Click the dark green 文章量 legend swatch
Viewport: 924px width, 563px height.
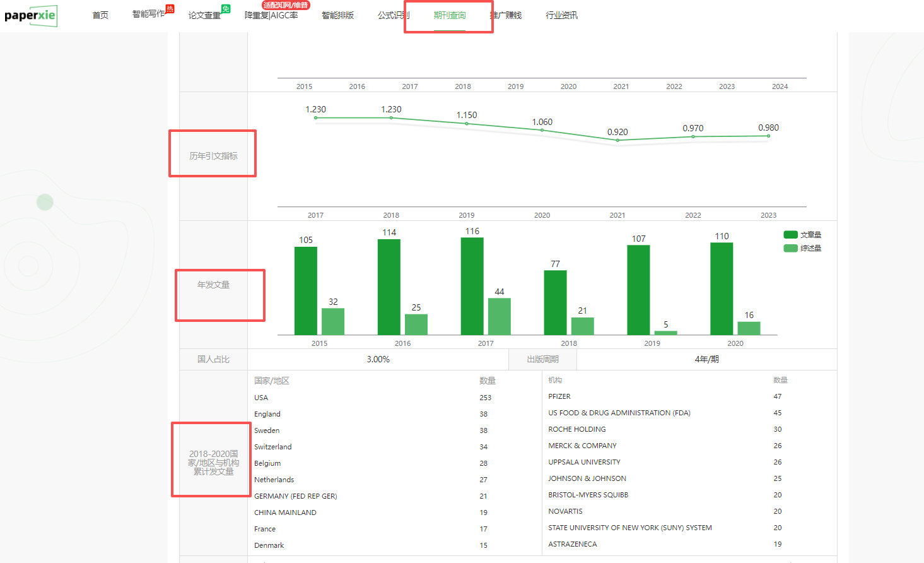tap(790, 235)
